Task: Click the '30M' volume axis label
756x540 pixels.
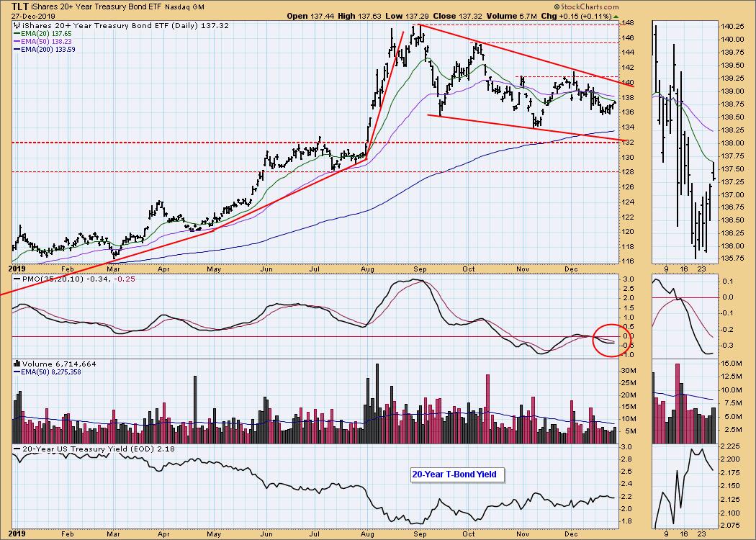Action: 628,371
